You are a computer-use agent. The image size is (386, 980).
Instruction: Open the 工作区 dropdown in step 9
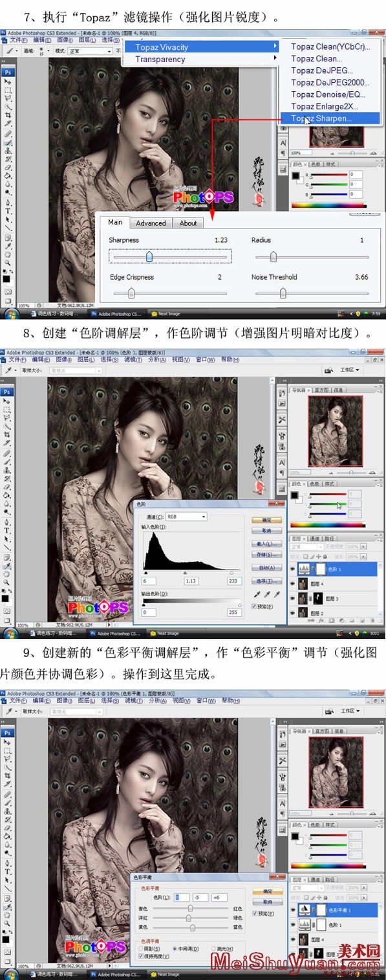[350, 711]
